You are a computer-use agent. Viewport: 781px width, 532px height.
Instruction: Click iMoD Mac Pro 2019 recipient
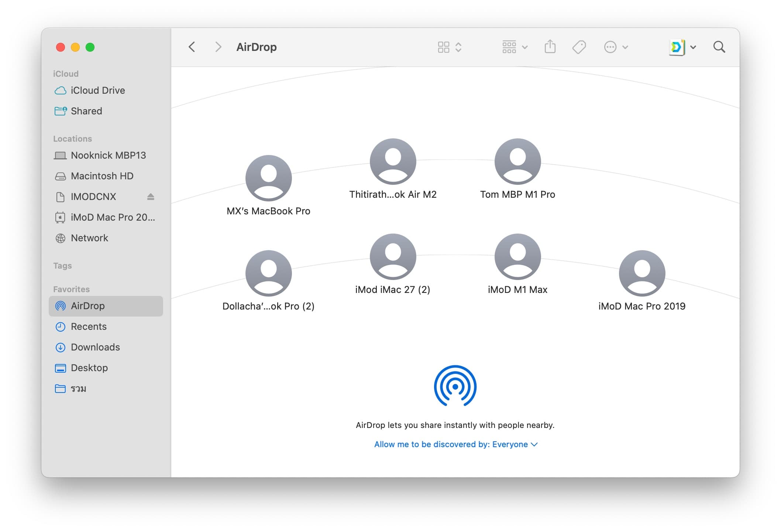(641, 273)
